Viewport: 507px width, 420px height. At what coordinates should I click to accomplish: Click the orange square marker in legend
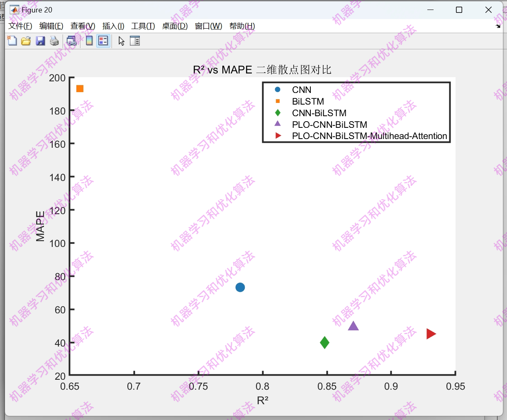coord(278,101)
